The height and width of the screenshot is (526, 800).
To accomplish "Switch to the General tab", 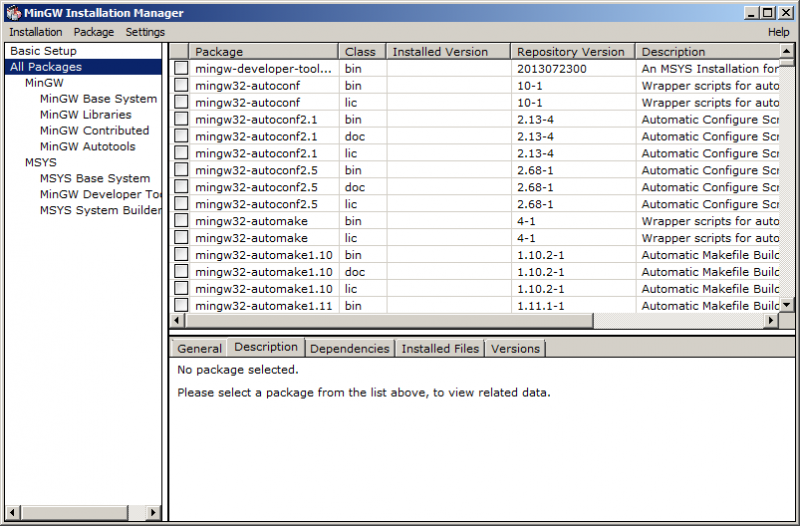I will coord(199,348).
